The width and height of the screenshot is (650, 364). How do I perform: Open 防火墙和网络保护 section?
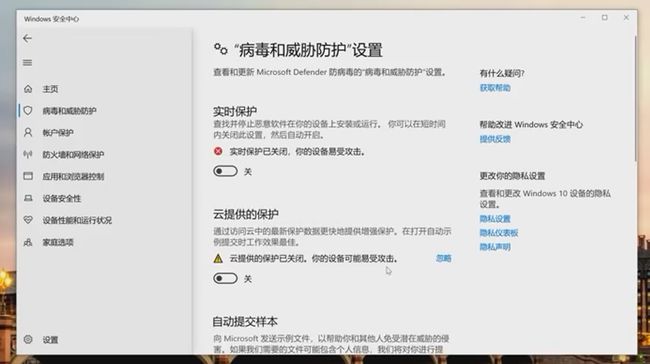[x=73, y=155]
